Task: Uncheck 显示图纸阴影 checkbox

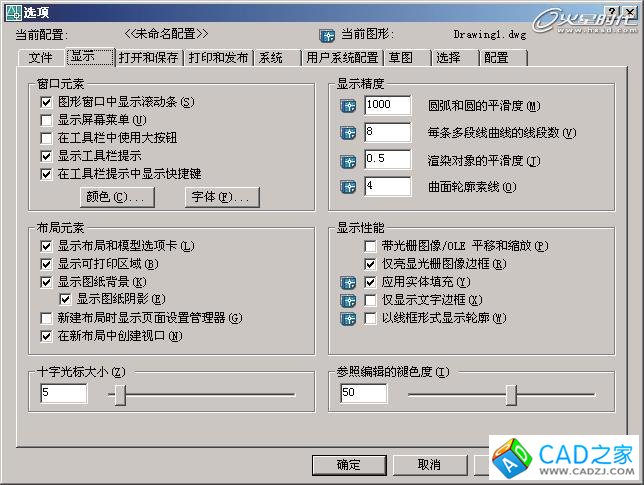Action: tap(65, 299)
